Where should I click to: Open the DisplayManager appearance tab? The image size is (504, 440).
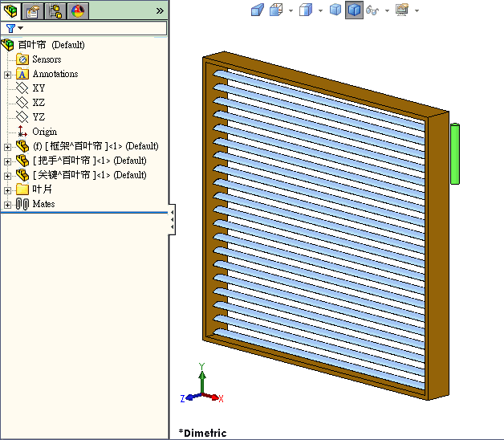pos(78,11)
